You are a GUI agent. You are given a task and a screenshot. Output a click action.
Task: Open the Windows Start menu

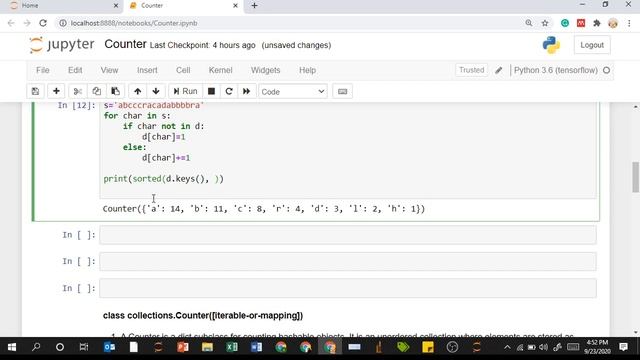[12, 347]
